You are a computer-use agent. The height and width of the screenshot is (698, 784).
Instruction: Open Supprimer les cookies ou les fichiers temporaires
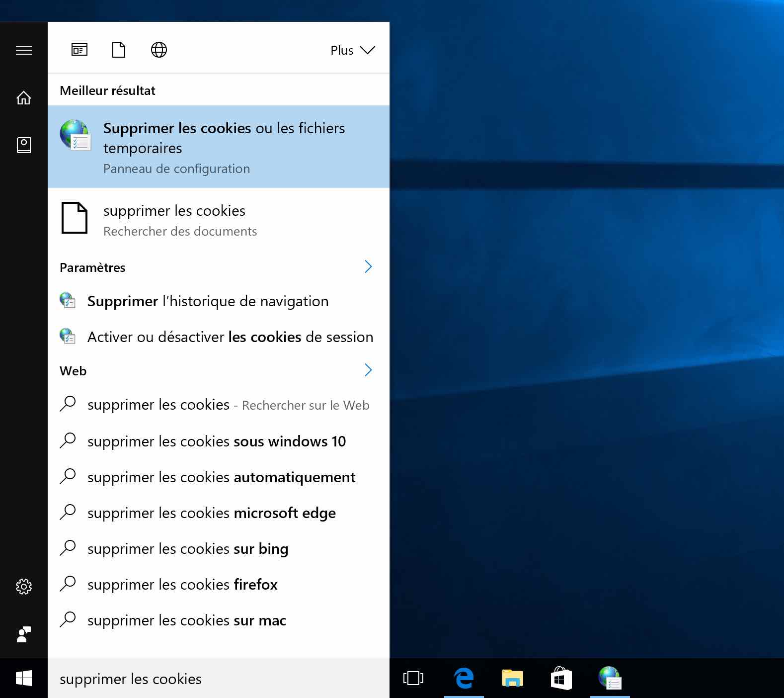click(x=219, y=147)
